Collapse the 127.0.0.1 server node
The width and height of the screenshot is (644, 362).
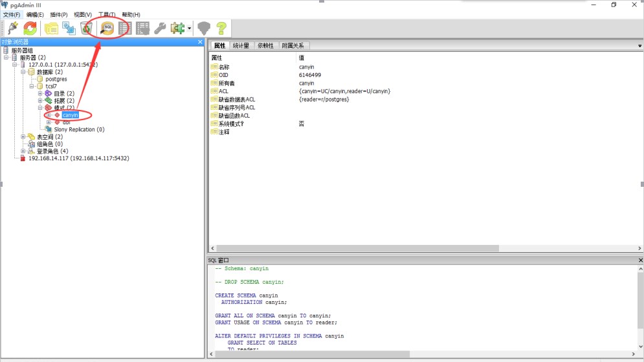click(x=14, y=65)
